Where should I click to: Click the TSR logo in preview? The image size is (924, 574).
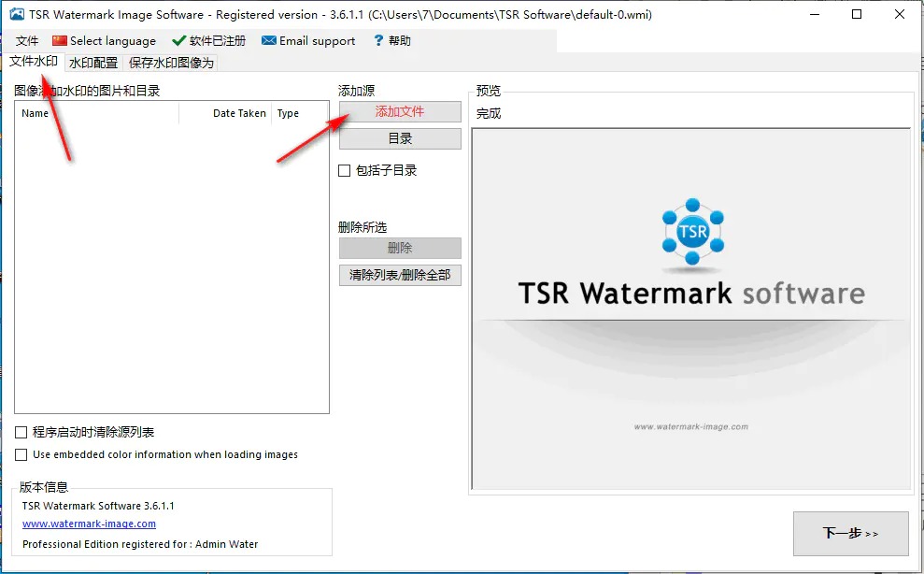click(692, 231)
